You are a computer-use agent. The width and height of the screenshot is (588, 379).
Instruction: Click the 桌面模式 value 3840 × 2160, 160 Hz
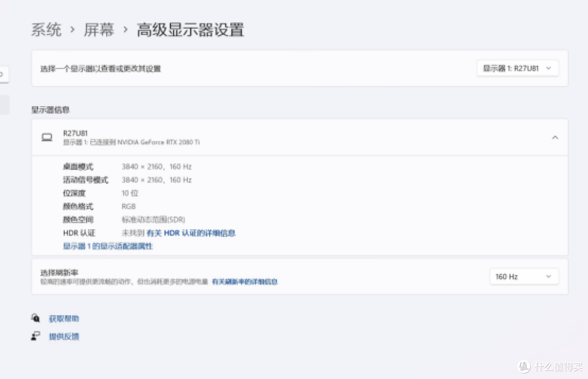click(156, 167)
